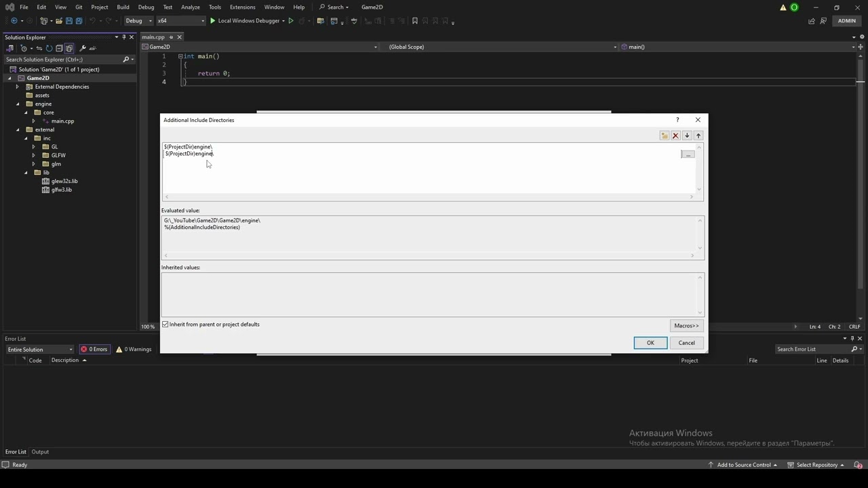Toggle Inherit from parent or project defaults
This screenshot has width=868, height=488.
coord(165,325)
